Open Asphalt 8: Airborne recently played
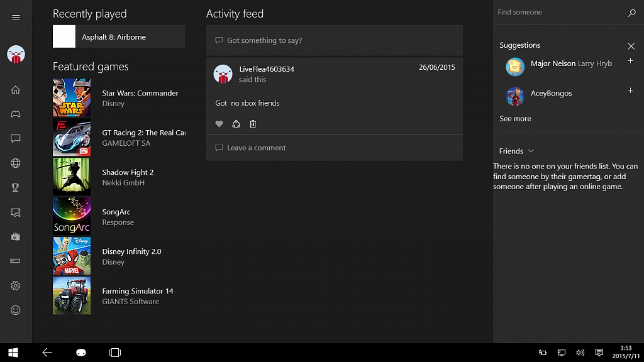 tap(119, 36)
